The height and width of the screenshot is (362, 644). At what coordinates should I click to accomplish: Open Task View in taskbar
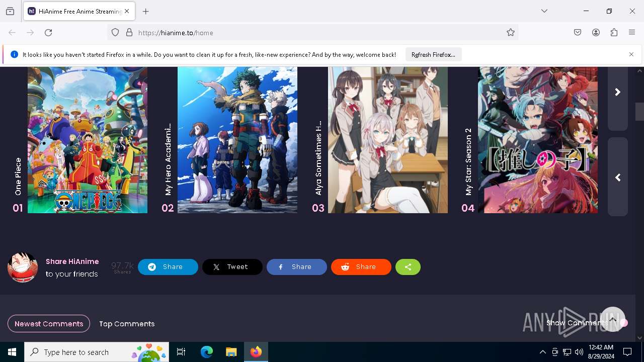pyautogui.click(x=181, y=352)
